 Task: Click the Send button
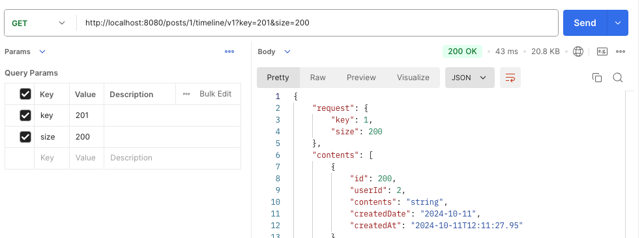(x=585, y=23)
